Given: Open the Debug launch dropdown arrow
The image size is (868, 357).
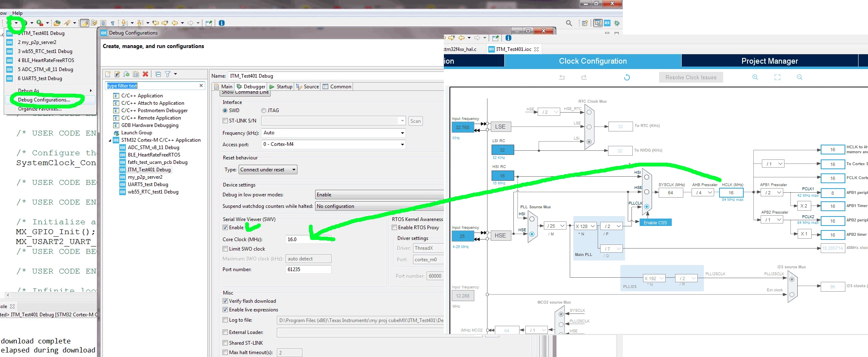Looking at the screenshot, I should click(16, 23).
